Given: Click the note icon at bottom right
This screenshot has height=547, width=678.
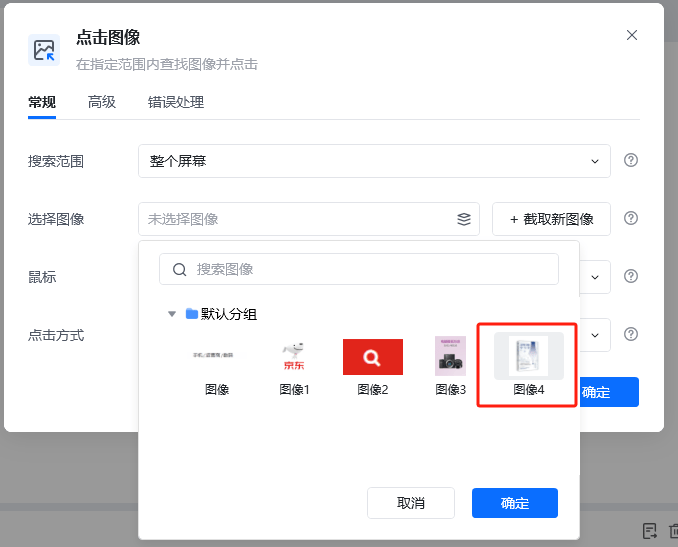Looking at the screenshot, I should pos(649,531).
